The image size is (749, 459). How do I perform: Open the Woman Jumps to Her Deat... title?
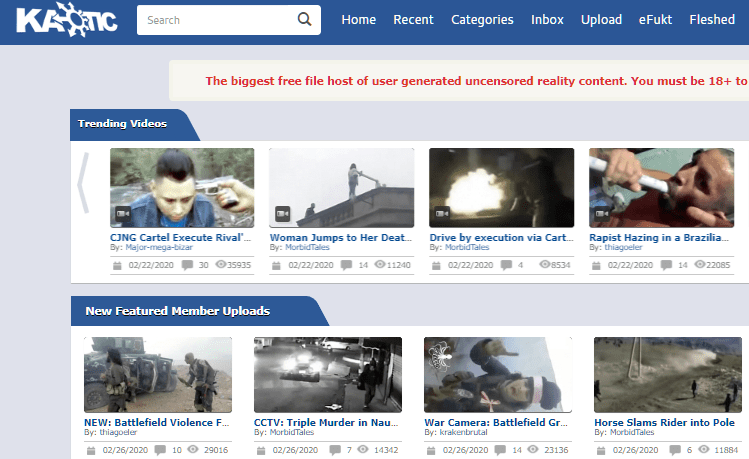pyautogui.click(x=341, y=237)
